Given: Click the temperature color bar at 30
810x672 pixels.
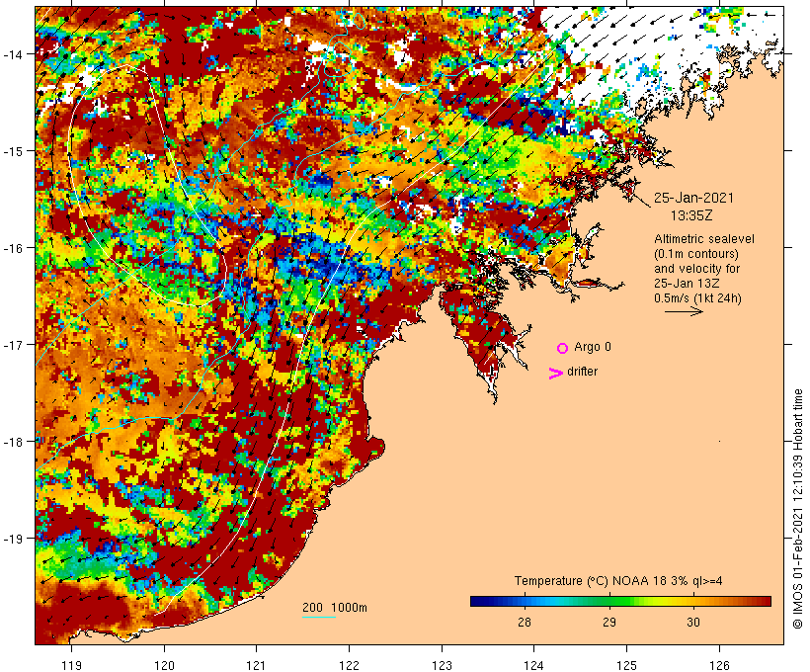Looking at the screenshot, I should [x=693, y=601].
